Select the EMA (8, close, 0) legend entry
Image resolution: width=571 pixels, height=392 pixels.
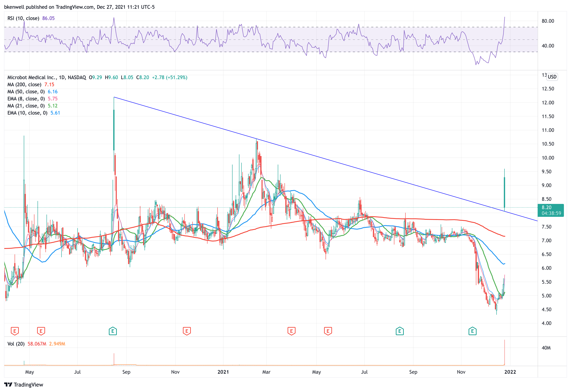point(26,99)
